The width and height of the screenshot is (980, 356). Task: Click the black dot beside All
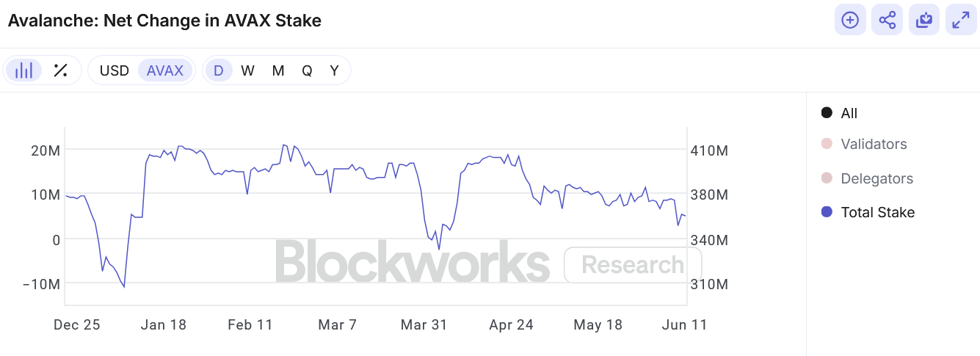[x=827, y=113]
